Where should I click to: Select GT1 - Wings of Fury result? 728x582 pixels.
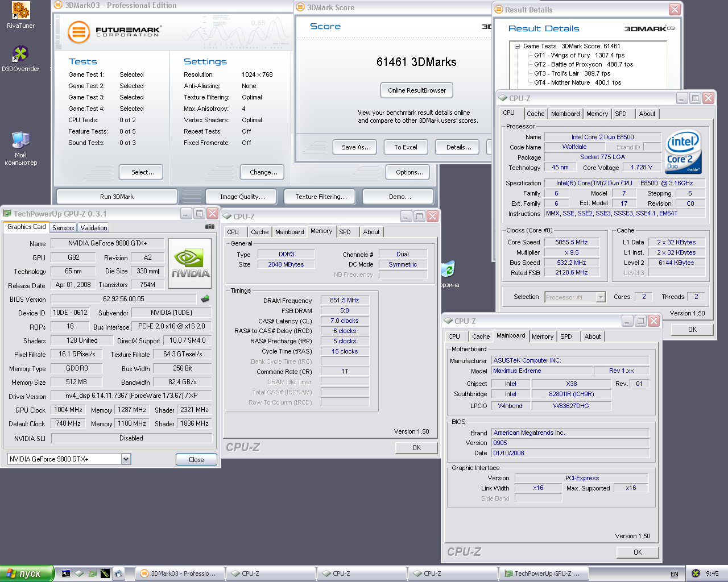[x=579, y=56]
